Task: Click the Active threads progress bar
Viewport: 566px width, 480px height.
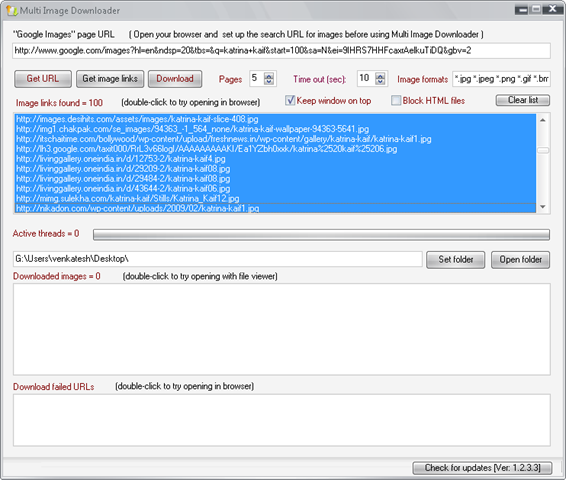Action: tap(321, 235)
